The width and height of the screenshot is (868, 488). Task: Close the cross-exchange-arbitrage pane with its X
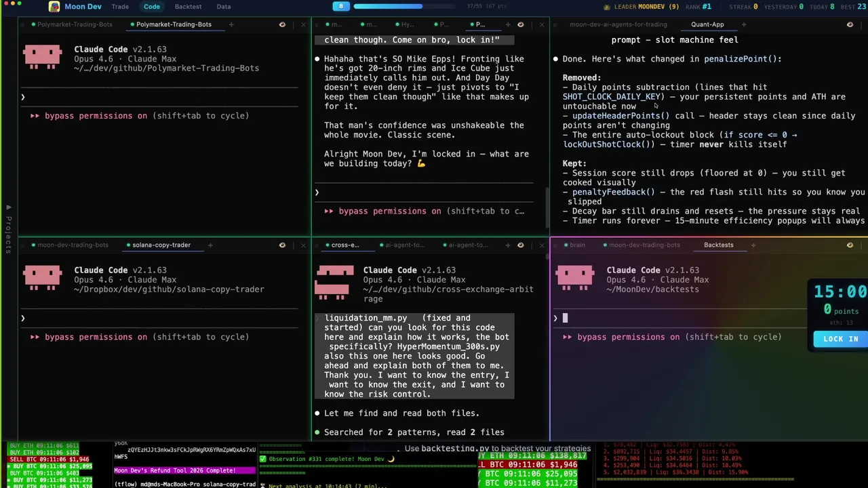(541, 245)
